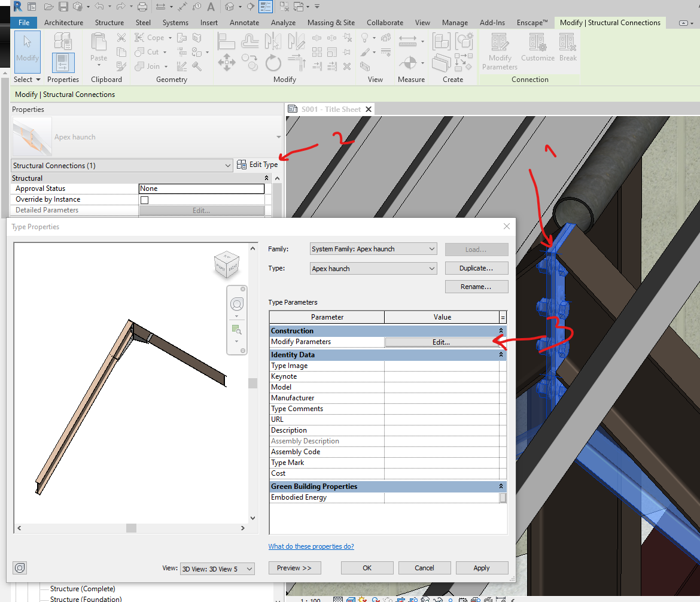Open the Massing & Site tab
The image size is (700, 602).
[331, 22]
